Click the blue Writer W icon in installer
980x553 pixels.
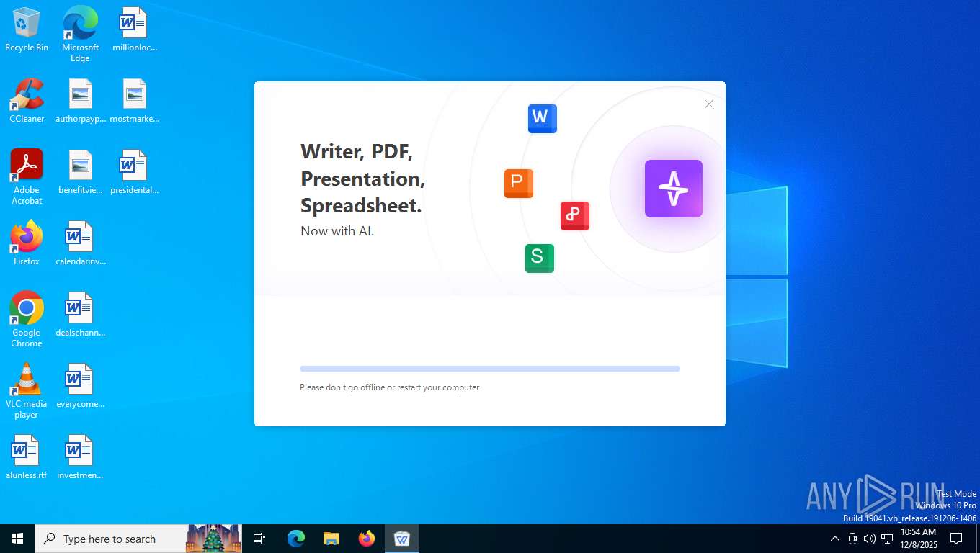(x=543, y=119)
